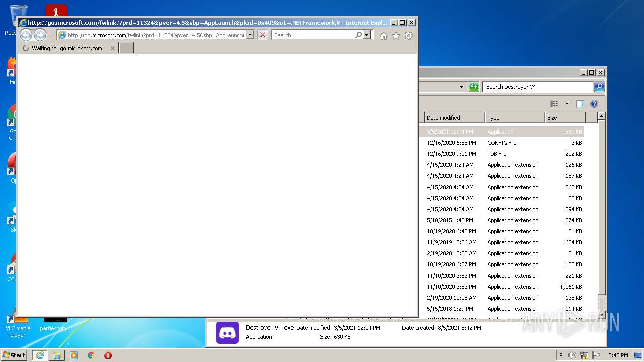Click the magnifier icon in IE search box
The height and width of the screenshot is (362, 644).
pyautogui.click(x=358, y=35)
